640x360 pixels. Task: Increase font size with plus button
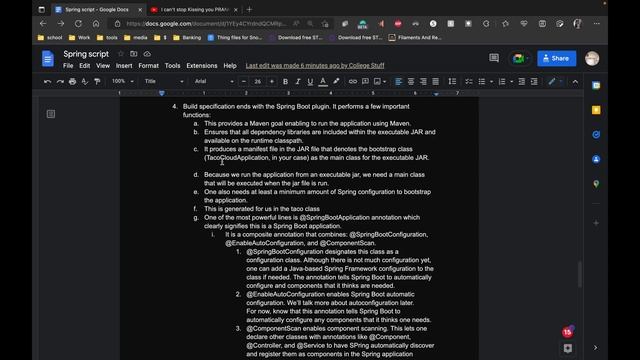coord(271,82)
